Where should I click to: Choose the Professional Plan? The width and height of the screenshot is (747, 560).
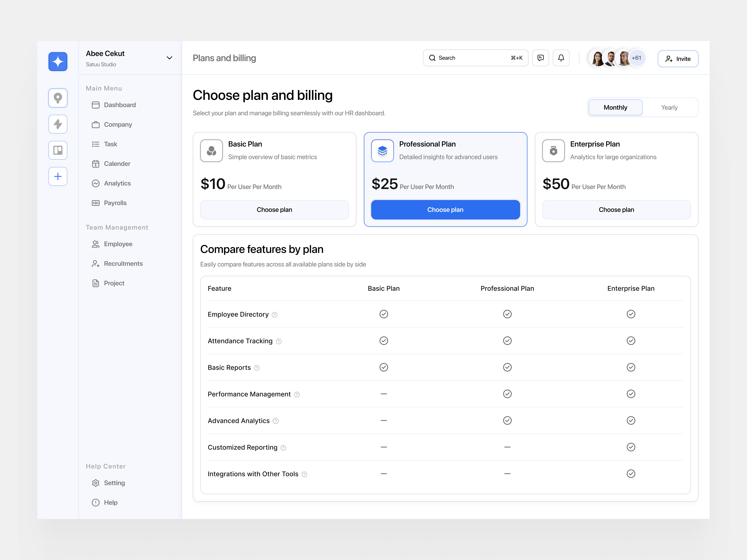coord(445,210)
